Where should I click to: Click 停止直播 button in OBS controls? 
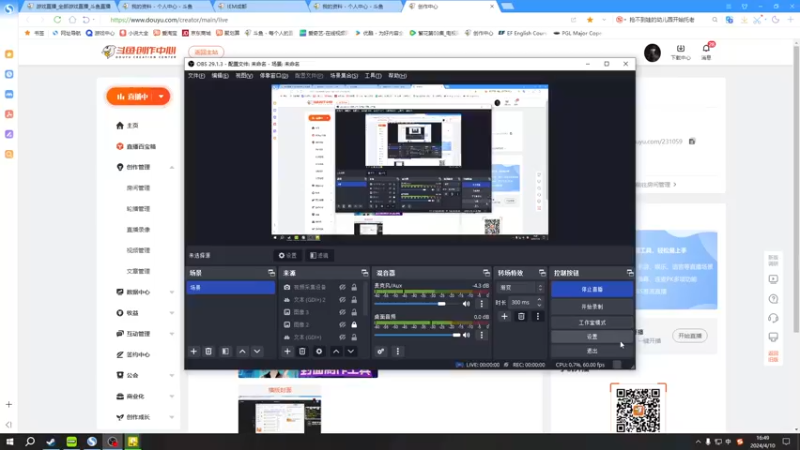point(592,289)
